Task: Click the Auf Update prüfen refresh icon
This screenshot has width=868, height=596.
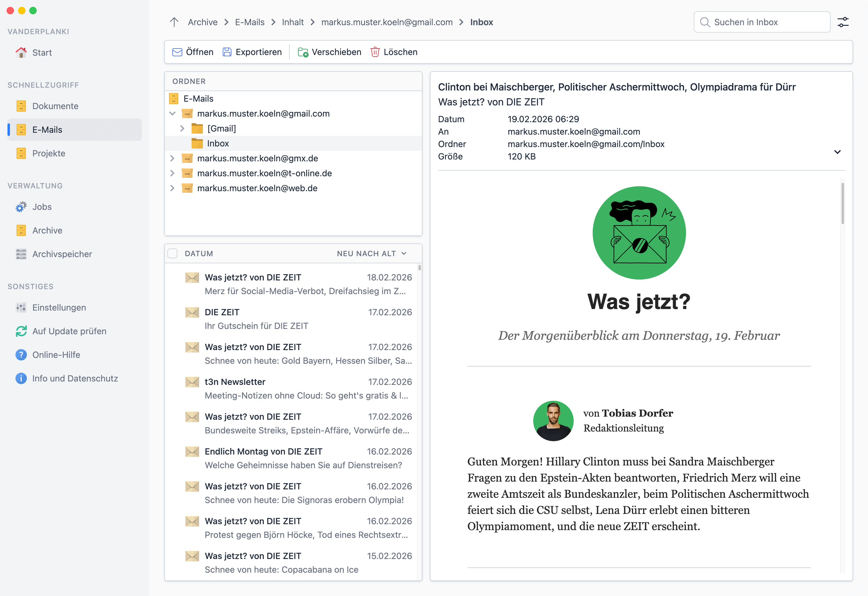Action: point(21,331)
